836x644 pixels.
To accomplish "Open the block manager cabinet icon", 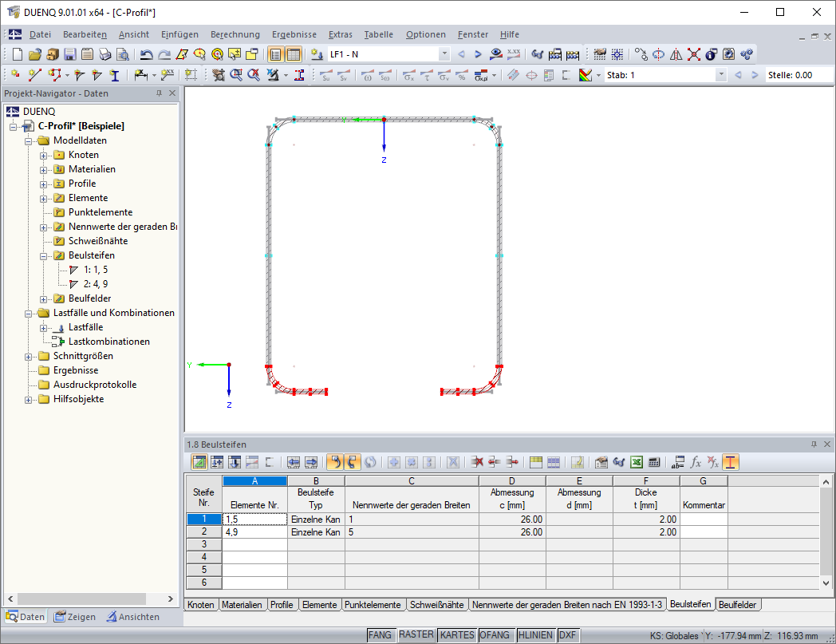I will click(x=53, y=54).
